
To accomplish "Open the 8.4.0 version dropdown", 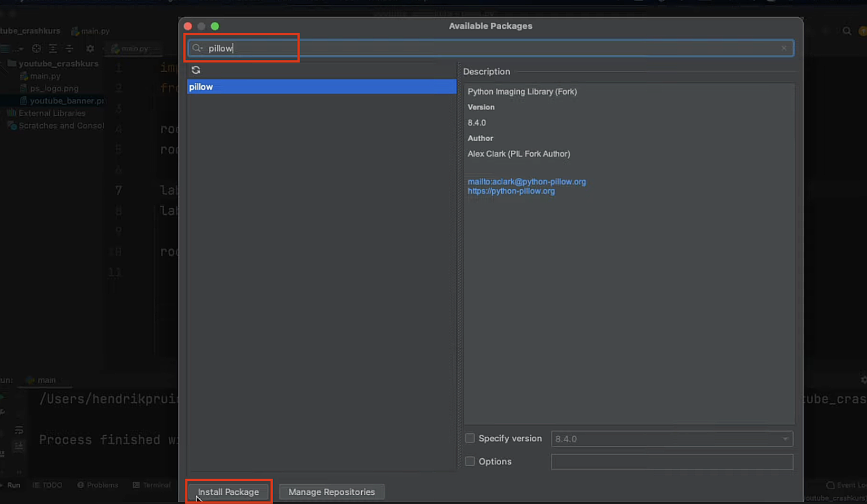I will tap(786, 439).
